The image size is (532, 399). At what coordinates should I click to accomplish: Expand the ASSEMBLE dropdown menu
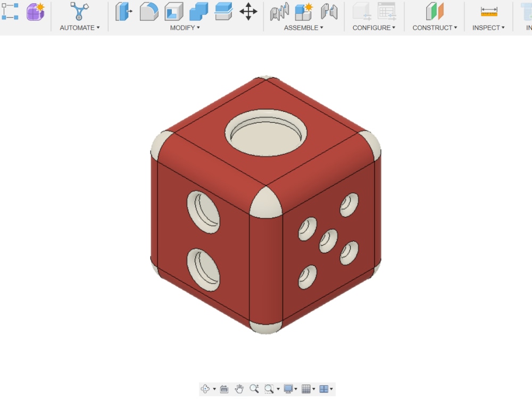[x=304, y=28]
